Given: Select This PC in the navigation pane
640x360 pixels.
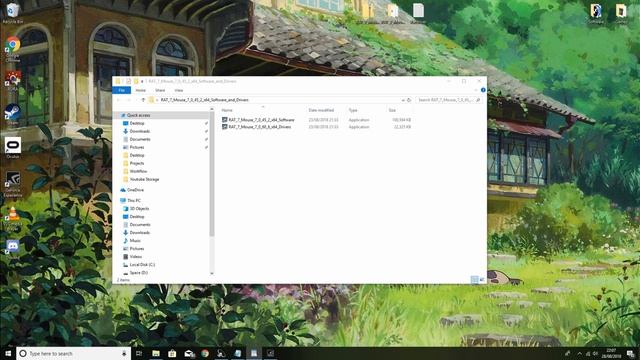Looking at the screenshot, I should (134, 201).
